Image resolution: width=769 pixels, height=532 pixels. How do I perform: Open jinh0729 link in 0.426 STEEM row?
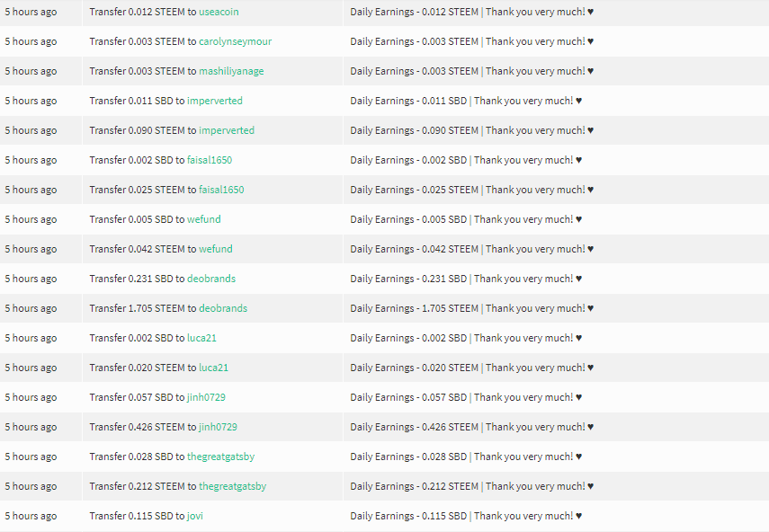[218, 427]
